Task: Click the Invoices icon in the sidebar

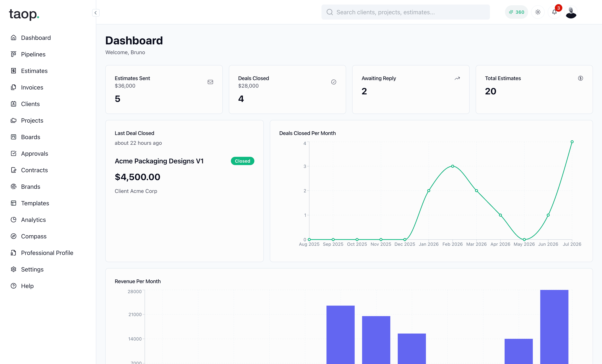Action: tap(13, 87)
